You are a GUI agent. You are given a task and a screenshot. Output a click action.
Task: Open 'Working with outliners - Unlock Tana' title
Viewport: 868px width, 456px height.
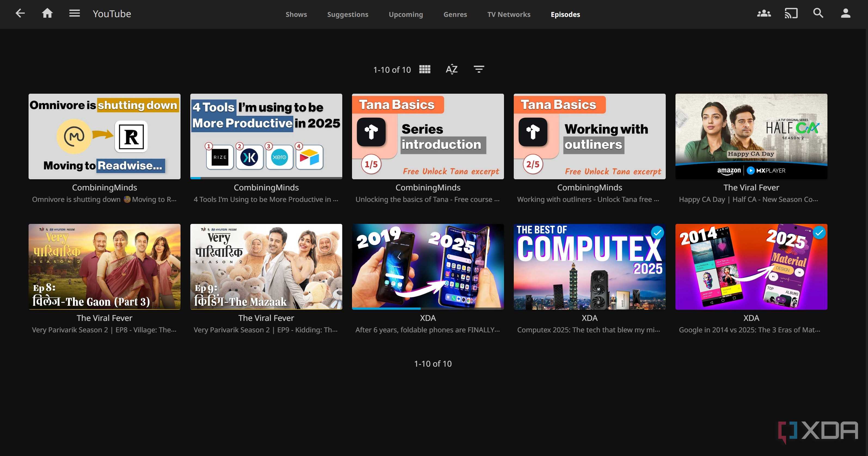click(x=588, y=199)
